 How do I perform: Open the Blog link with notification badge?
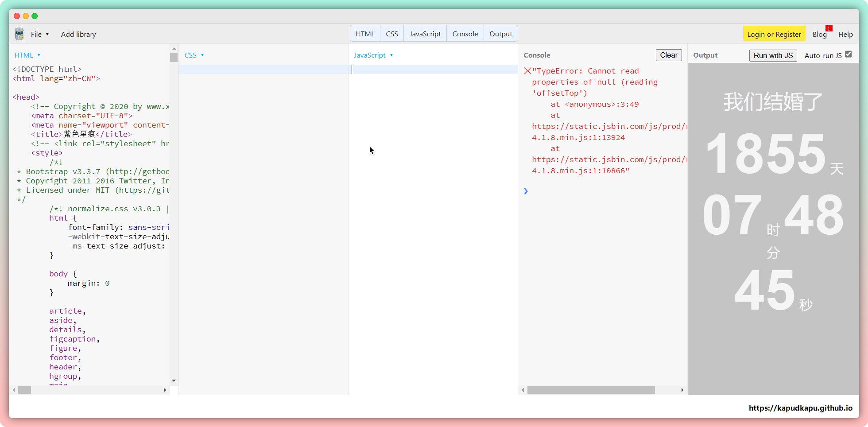(819, 34)
